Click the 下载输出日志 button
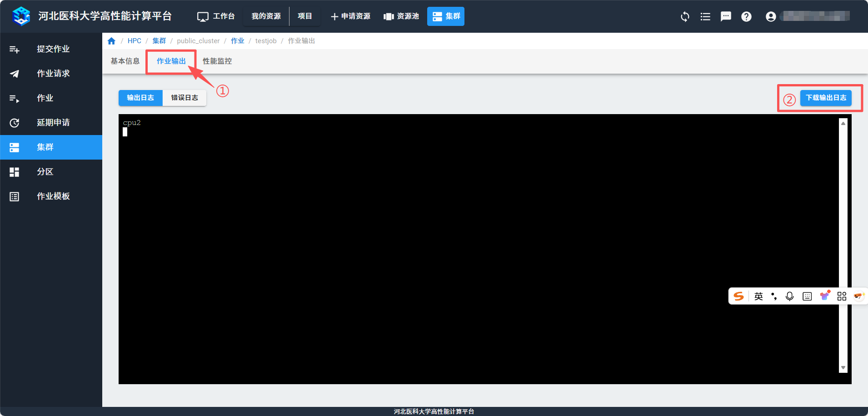 pyautogui.click(x=826, y=98)
